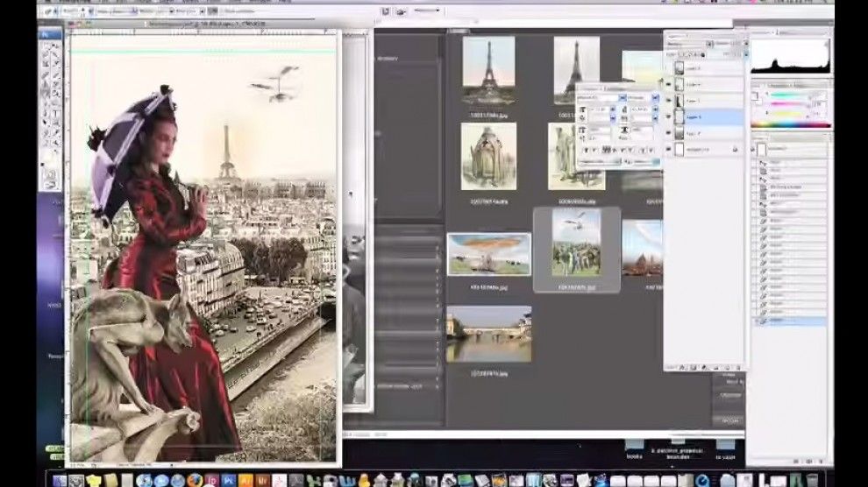Image resolution: width=868 pixels, height=487 pixels.
Task: Hide the third layer using its eye icon
Action: pos(668,101)
